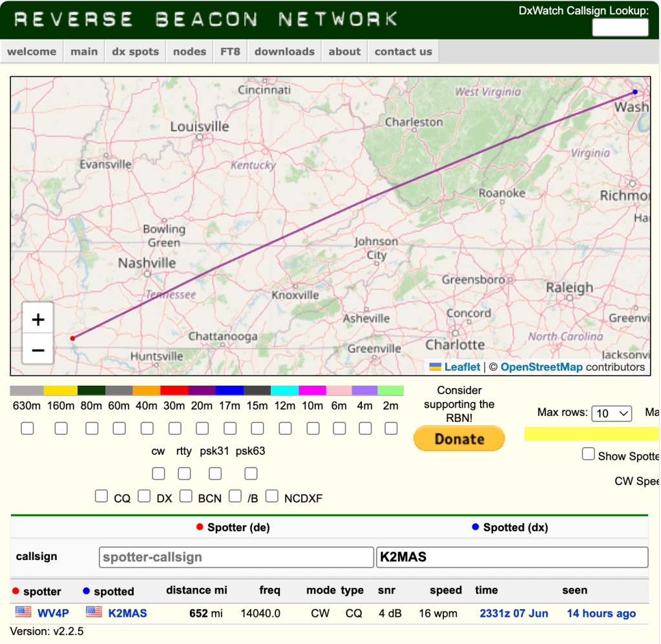Check the NCDXF filter checkbox
Image resolution: width=661 pixels, height=644 pixels.
coord(272,496)
